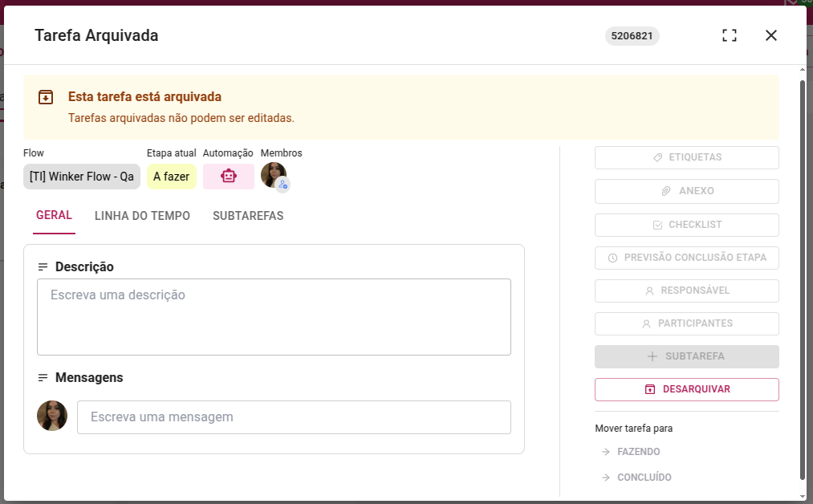The image size is (813, 504).
Task: Select the Responsável button
Action: pos(686,291)
